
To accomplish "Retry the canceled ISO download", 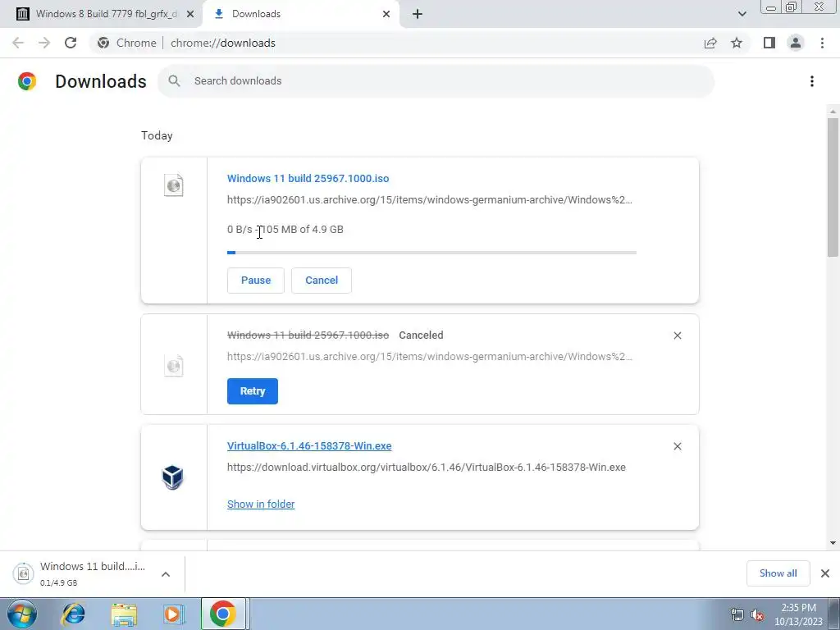I will pyautogui.click(x=253, y=391).
